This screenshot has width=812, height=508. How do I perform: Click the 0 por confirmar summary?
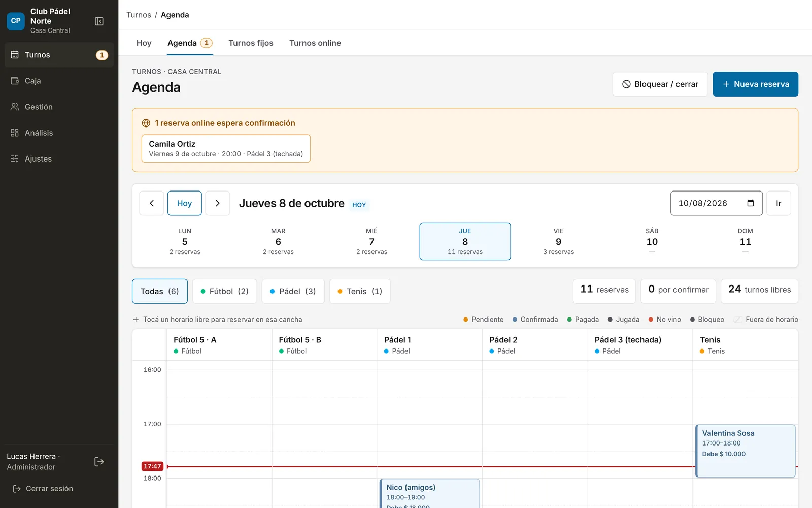click(678, 291)
